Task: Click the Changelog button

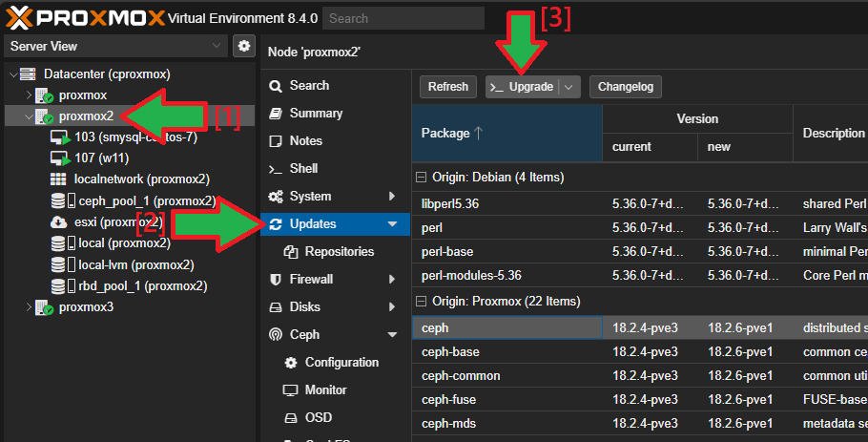Action: click(x=626, y=87)
